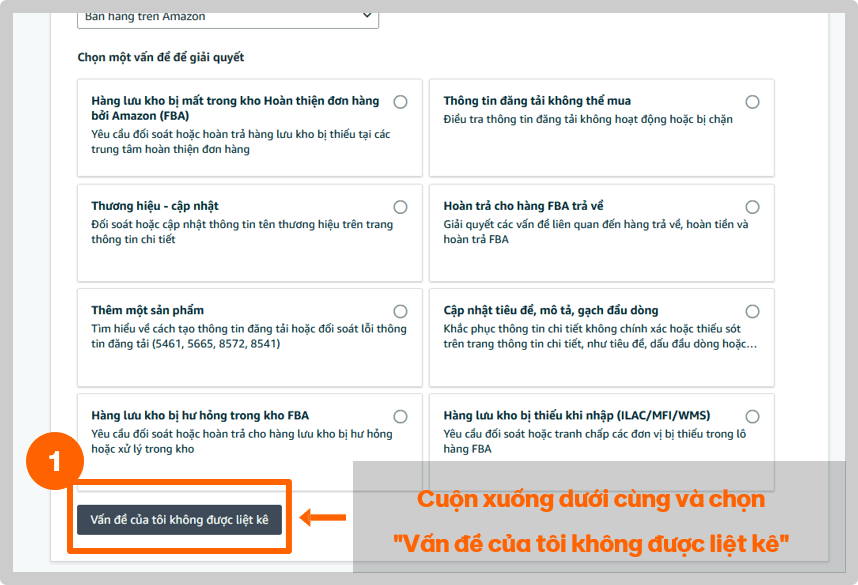Click description Yêu cầu đối soát hoặc tranh chấp các đơn vị
This screenshot has width=858, height=585.
coord(594,442)
